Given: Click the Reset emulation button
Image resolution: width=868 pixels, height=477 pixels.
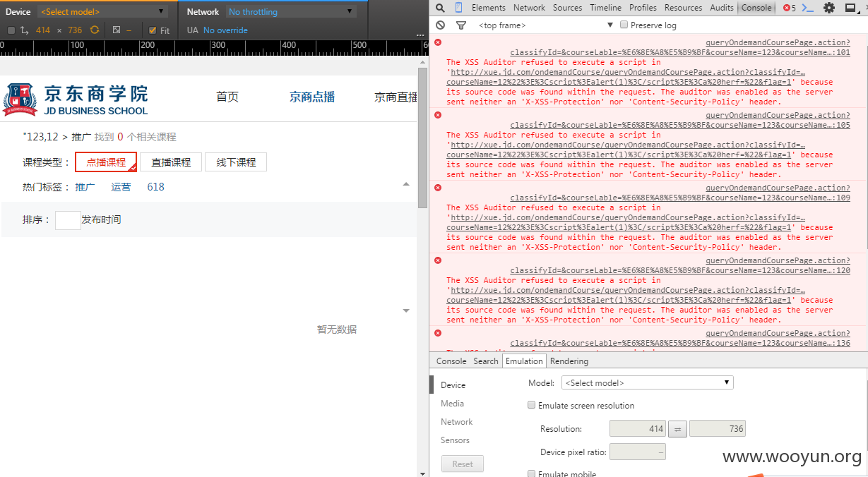Looking at the screenshot, I should [463, 464].
